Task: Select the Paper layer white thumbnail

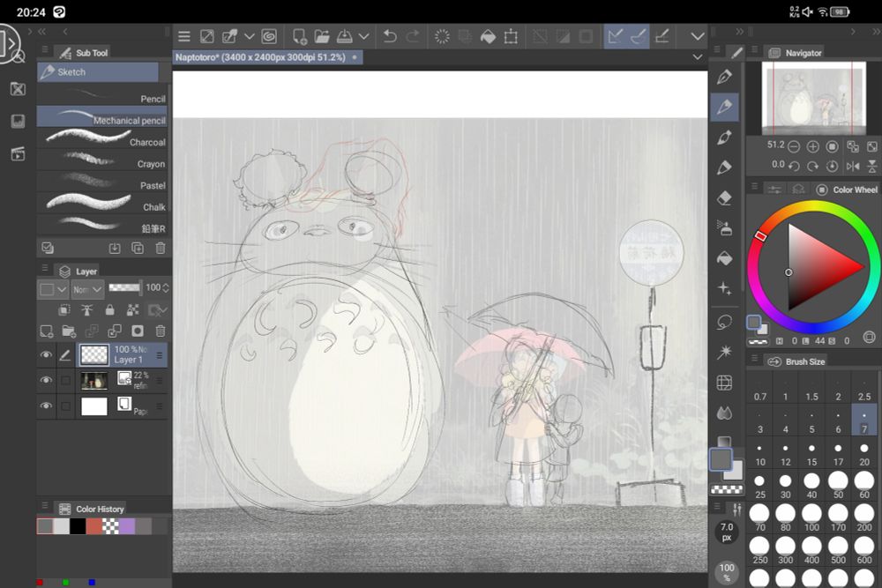Action: coord(94,406)
